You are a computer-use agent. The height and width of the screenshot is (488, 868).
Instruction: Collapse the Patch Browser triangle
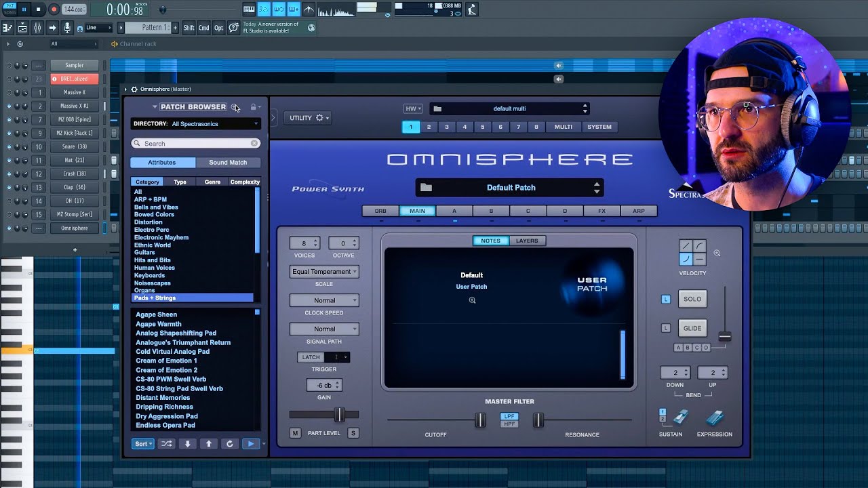click(155, 107)
